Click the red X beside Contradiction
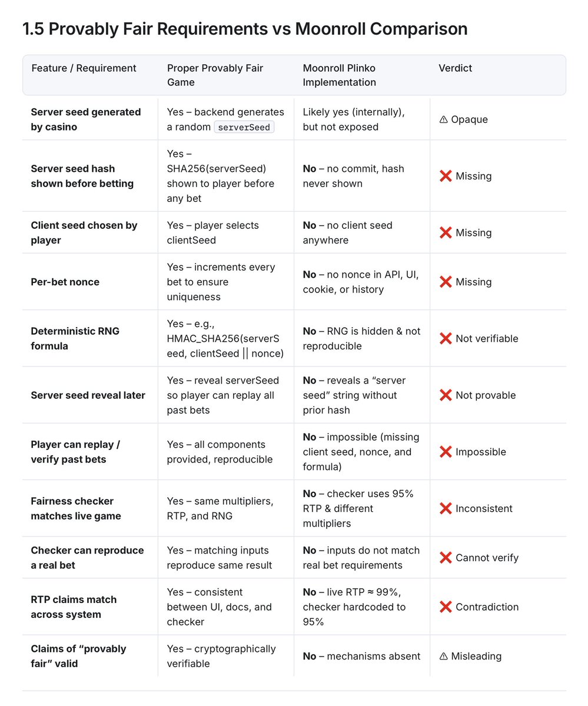588x706 pixels. 446,607
